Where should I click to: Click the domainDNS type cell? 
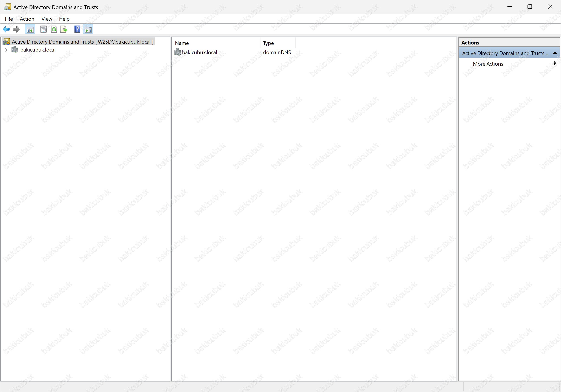click(277, 52)
